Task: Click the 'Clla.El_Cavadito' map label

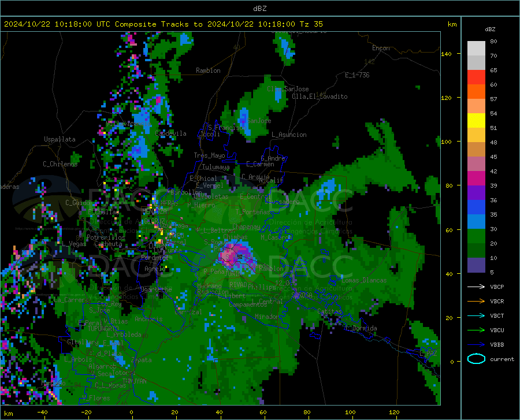Action: click(x=320, y=96)
